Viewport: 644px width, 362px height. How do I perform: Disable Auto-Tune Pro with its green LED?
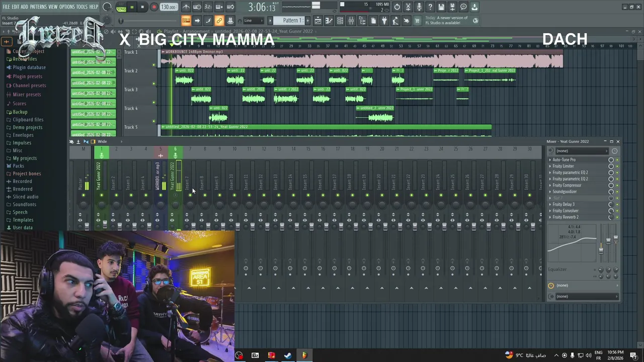[x=617, y=160]
